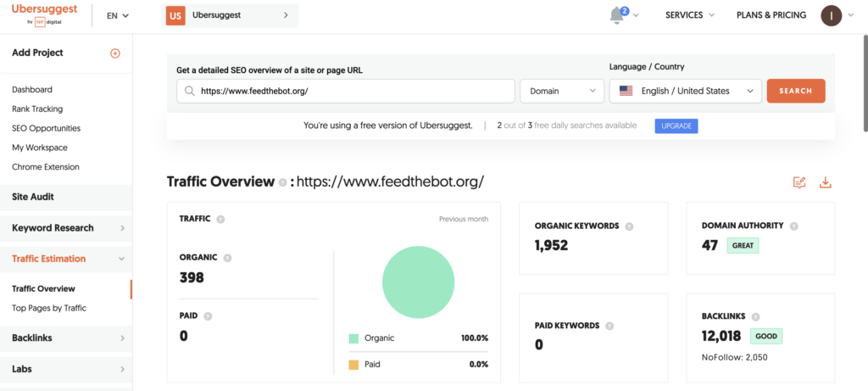This screenshot has height=391, width=868.
Task: Expand the Ubersuggest project selector
Action: click(231, 15)
